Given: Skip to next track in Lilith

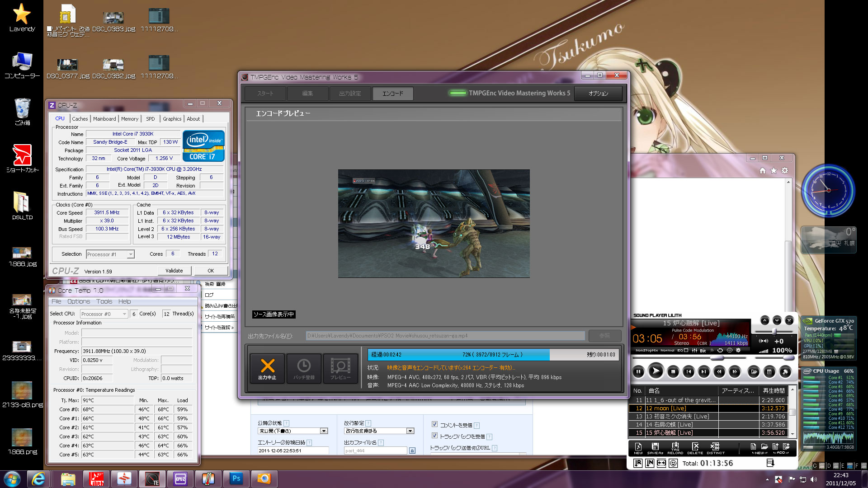Looking at the screenshot, I should pos(703,372).
